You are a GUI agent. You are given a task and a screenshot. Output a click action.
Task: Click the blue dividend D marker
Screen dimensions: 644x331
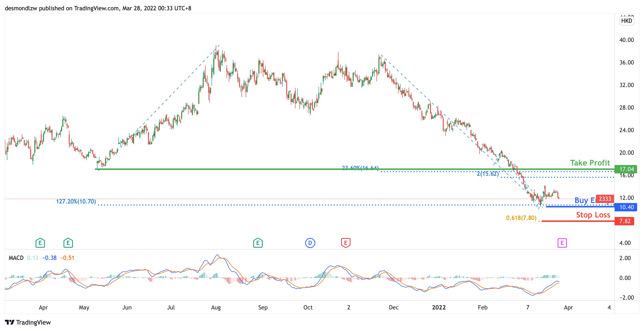click(x=310, y=243)
